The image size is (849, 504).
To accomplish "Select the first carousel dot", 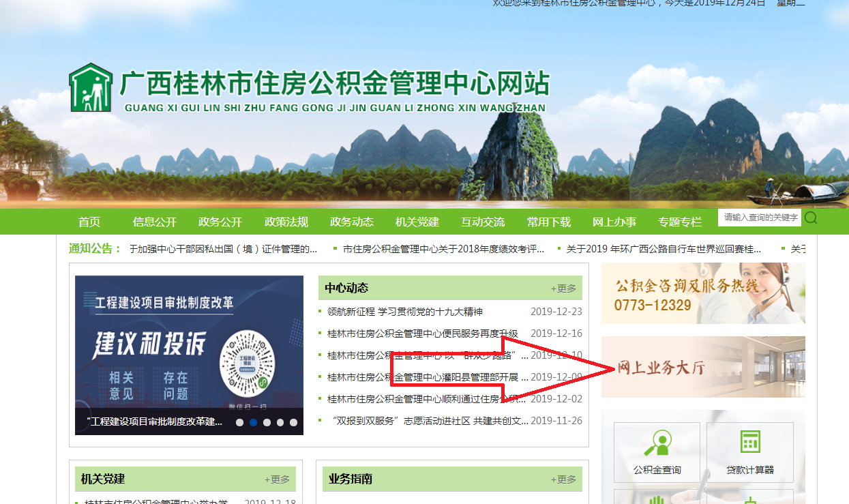I will point(240,422).
